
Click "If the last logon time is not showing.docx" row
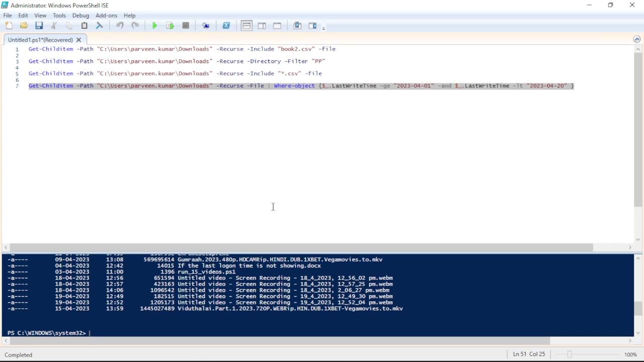164,265
